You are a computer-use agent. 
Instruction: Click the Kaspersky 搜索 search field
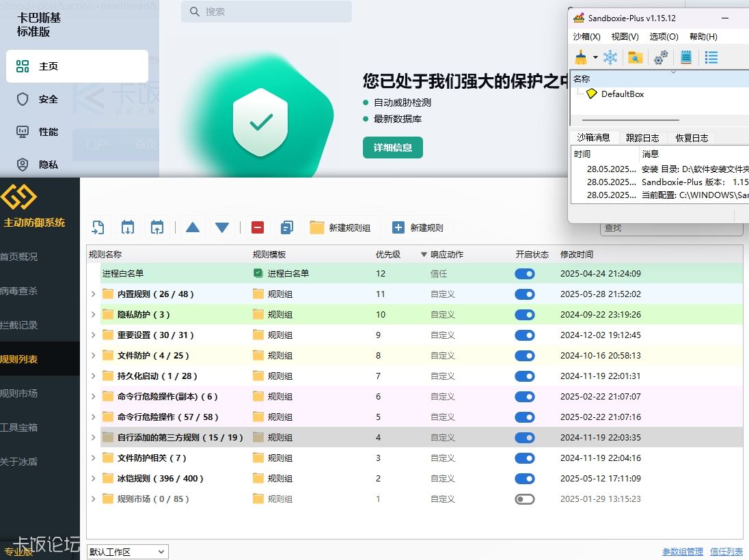coord(267,12)
